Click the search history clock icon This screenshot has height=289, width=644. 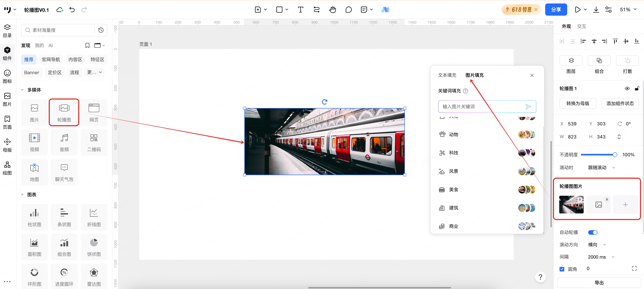point(101,30)
